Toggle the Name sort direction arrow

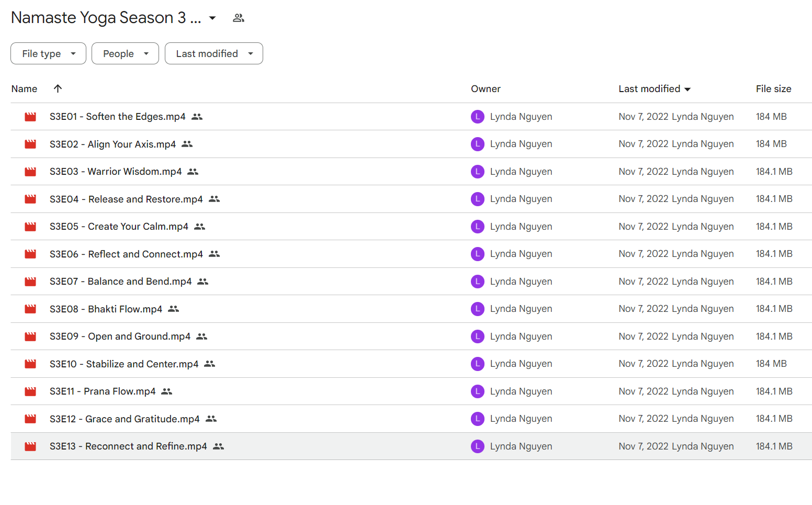coord(58,88)
